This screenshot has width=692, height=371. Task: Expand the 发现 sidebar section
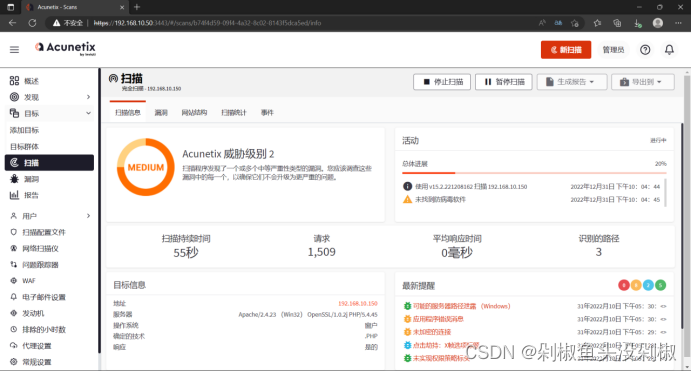pyautogui.click(x=88, y=97)
